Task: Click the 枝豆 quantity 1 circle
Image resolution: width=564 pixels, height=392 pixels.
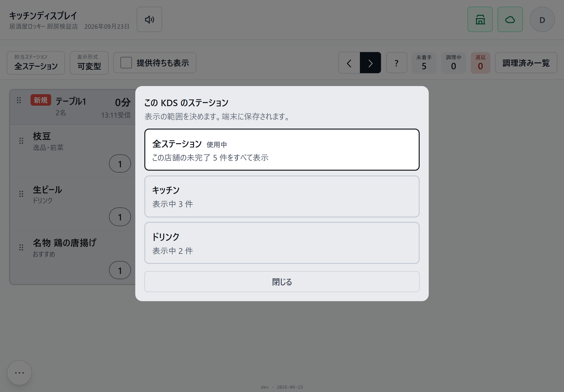Action: click(120, 163)
